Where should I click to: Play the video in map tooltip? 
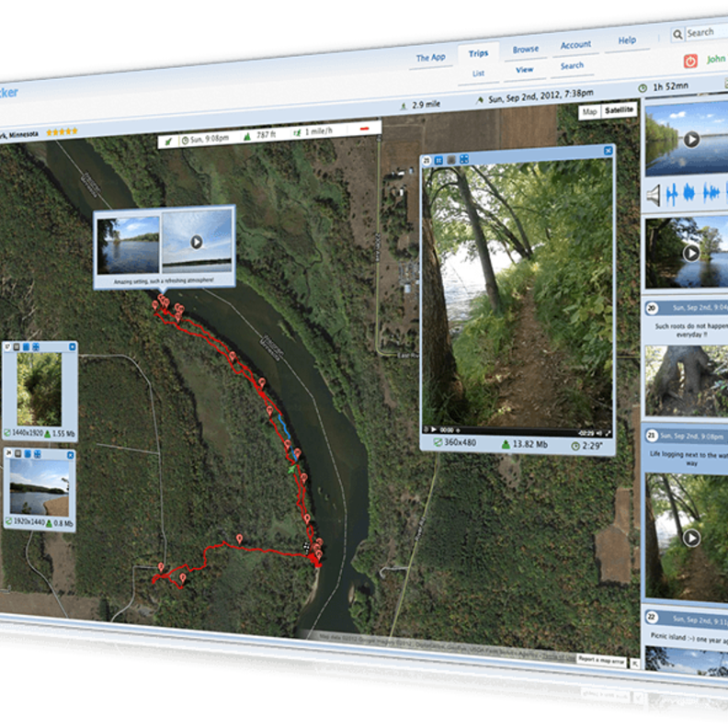196,243
